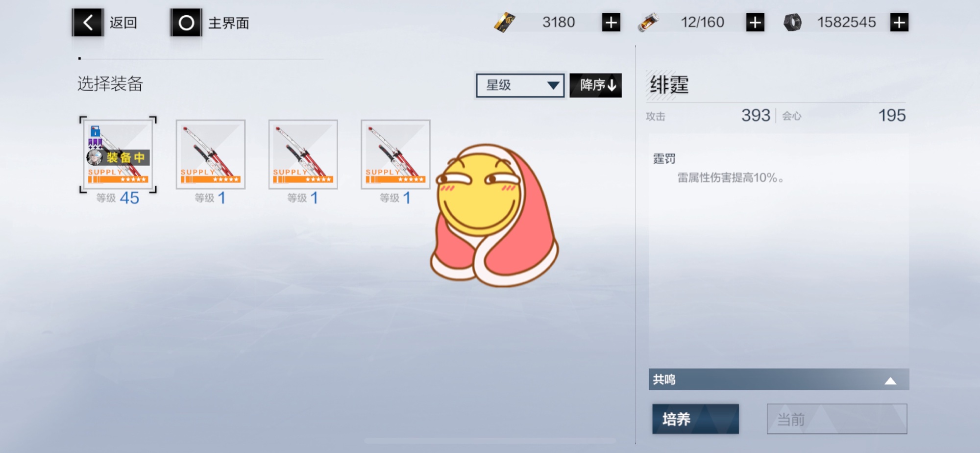
Task: Select the last level 1 weapon
Action: [395, 154]
